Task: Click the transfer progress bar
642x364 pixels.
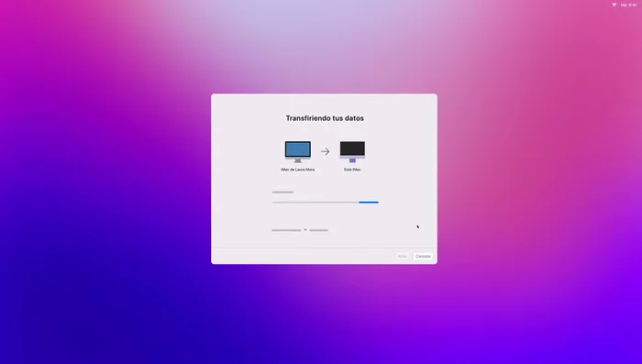Action: point(325,203)
